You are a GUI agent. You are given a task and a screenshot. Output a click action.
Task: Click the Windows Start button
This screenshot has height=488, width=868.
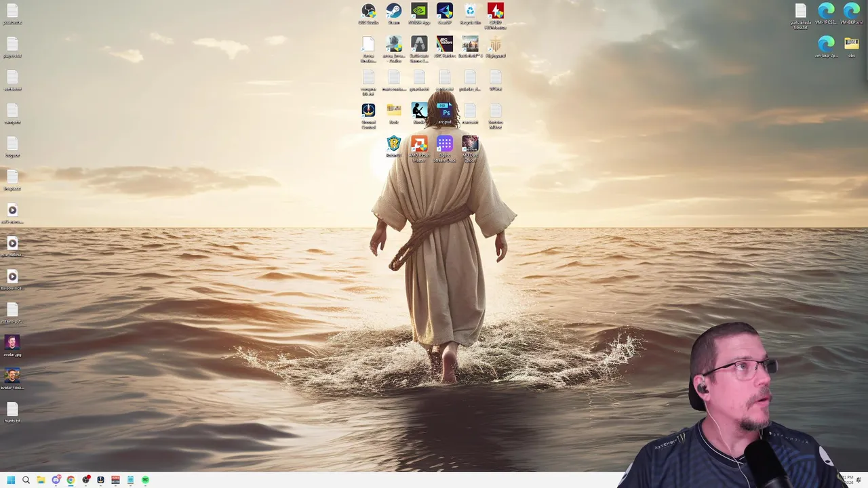tap(11, 480)
